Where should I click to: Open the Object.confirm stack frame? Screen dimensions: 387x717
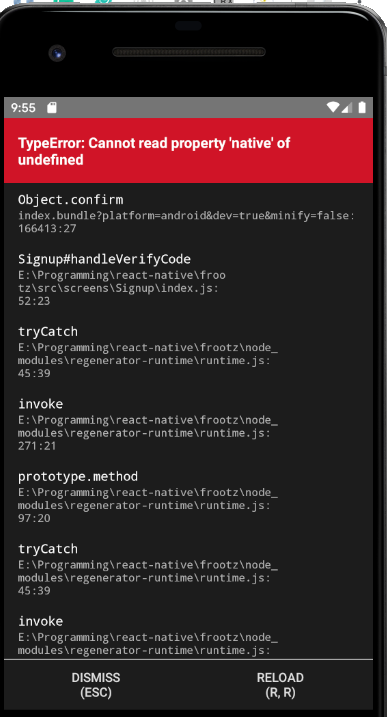[x=188, y=213]
